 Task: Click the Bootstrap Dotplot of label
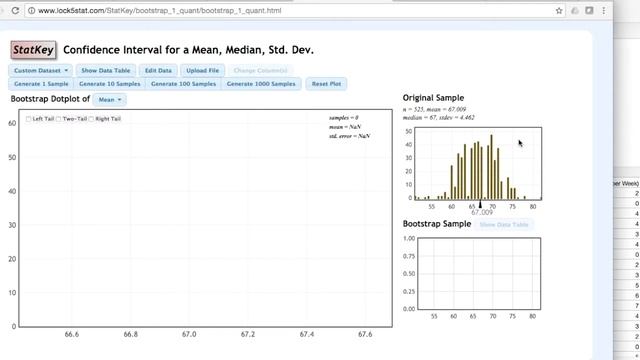pyautogui.click(x=50, y=99)
